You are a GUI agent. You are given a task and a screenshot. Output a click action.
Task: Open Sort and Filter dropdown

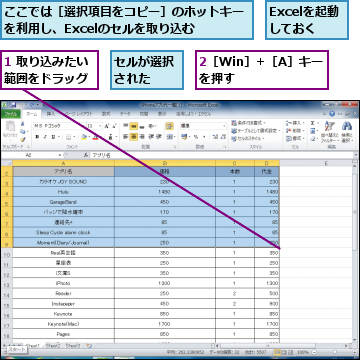click(329, 132)
